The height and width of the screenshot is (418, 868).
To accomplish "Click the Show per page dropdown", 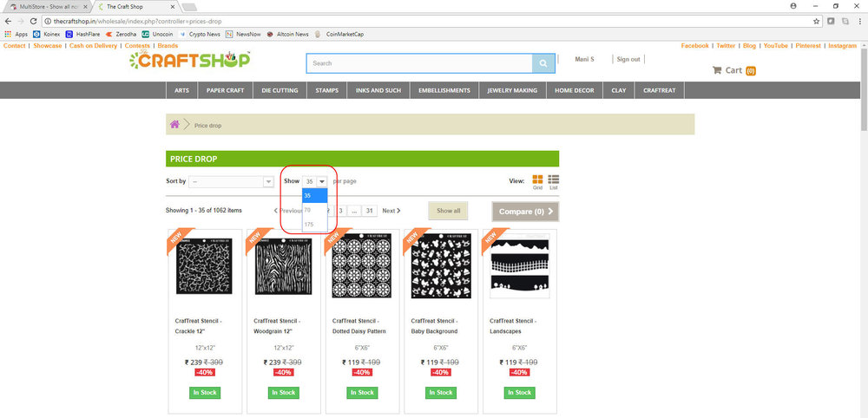I will (315, 181).
